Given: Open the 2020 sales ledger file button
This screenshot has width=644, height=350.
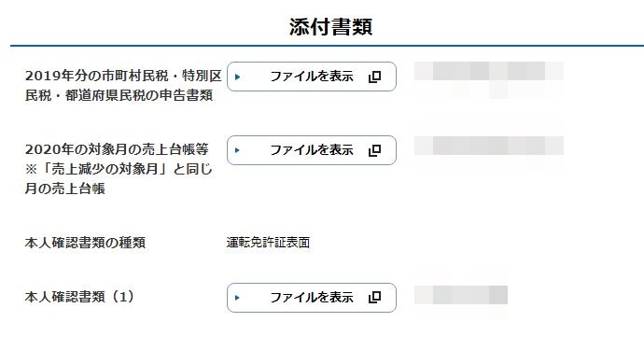Looking at the screenshot, I should [x=312, y=150].
